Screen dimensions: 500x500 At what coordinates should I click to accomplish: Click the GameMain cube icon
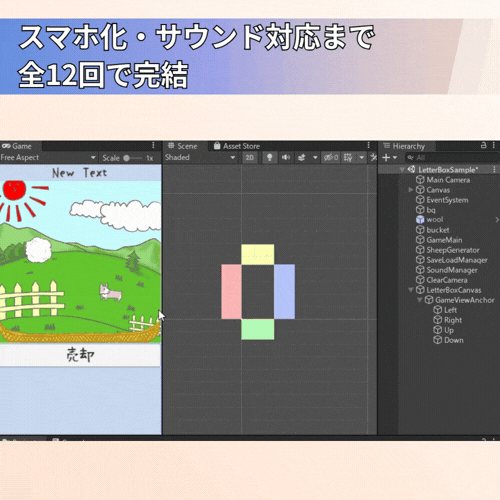(420, 240)
